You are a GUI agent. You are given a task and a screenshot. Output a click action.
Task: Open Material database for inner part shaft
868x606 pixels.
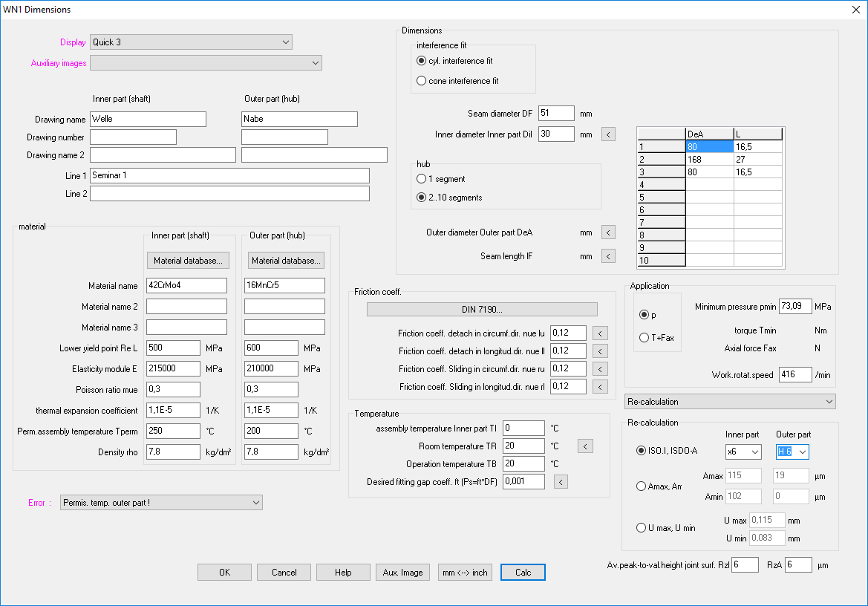[x=188, y=261]
